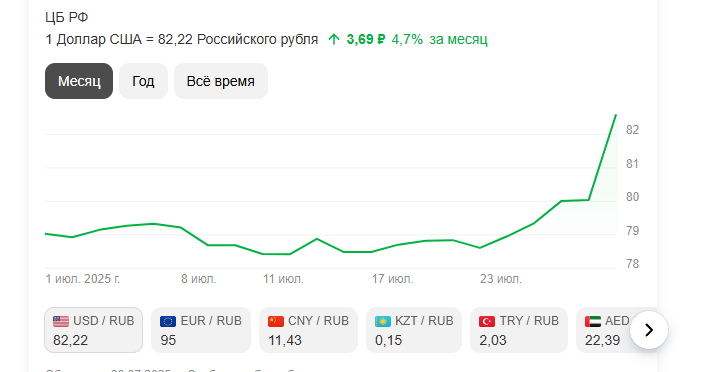
Task: Click the 11 июл. date label
Action: [283, 279]
